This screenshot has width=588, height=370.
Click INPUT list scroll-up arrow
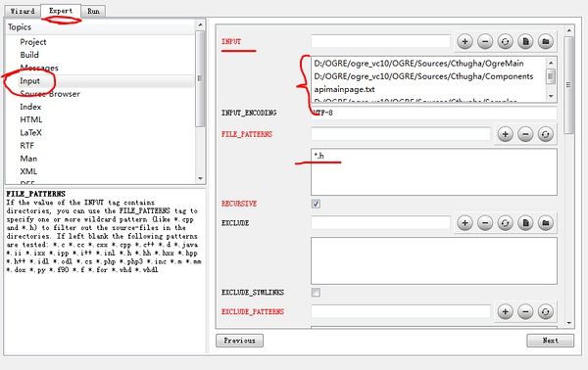coord(551,63)
